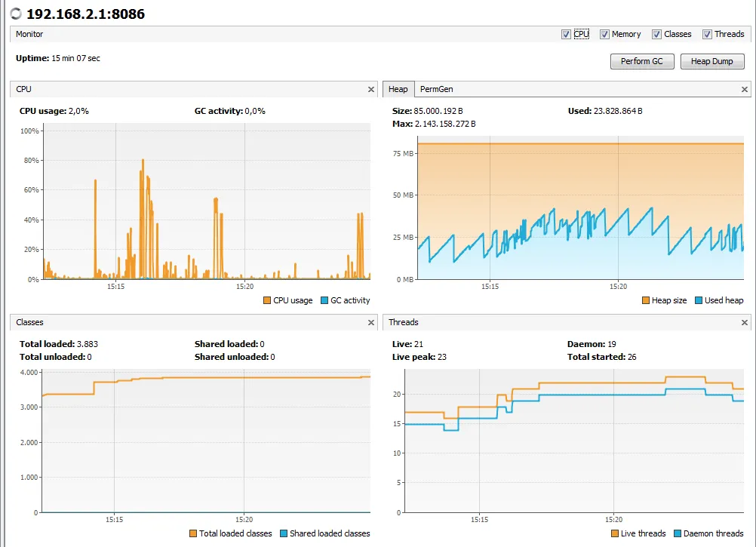Screen dimensions: 756x547
Task: Toggle the Memory checkbox
Action: pyautogui.click(x=604, y=34)
